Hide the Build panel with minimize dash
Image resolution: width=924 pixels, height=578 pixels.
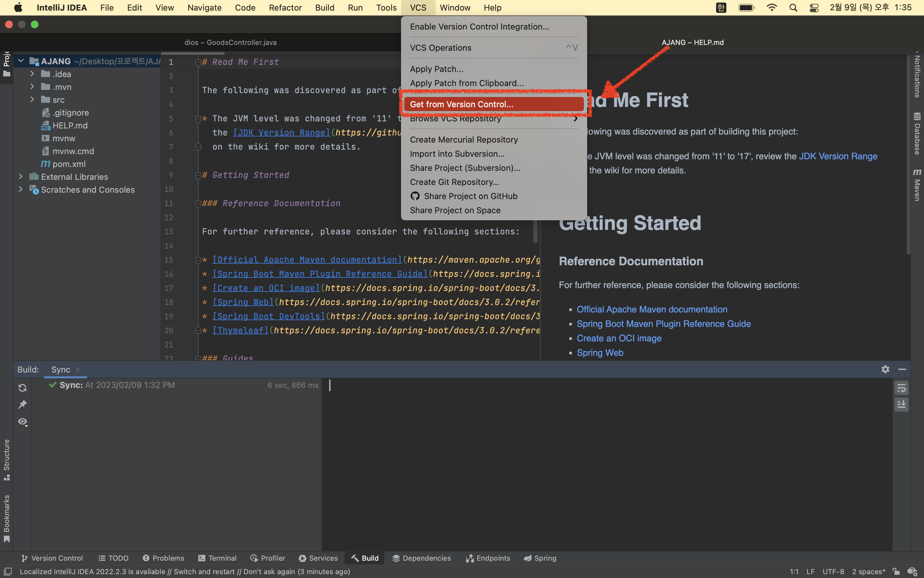pyautogui.click(x=902, y=369)
